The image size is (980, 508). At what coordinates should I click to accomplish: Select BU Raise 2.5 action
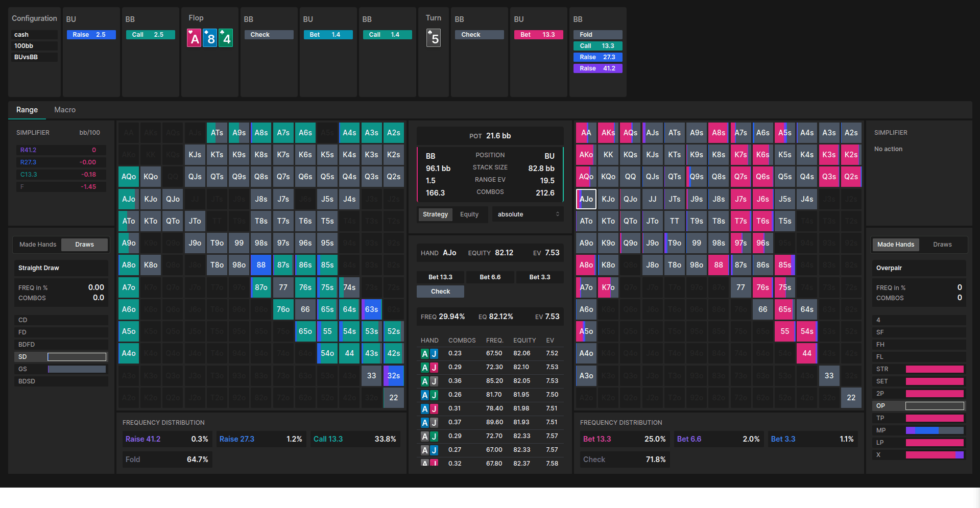(91, 35)
